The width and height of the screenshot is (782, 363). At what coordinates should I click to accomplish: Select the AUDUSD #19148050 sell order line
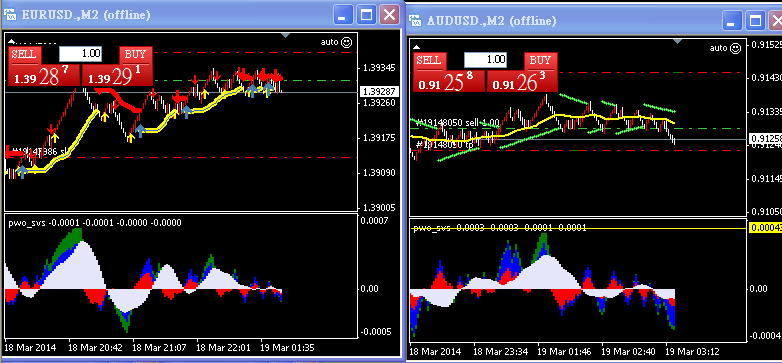(x=458, y=123)
